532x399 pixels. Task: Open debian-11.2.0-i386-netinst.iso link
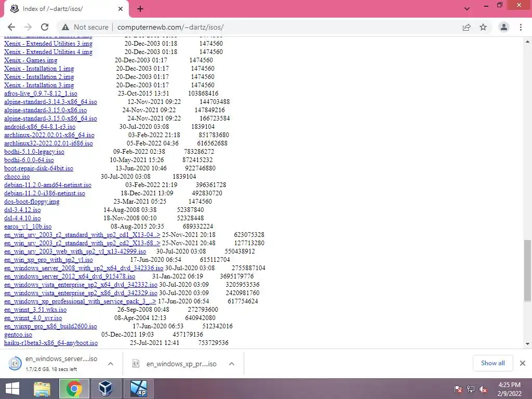tap(45, 193)
